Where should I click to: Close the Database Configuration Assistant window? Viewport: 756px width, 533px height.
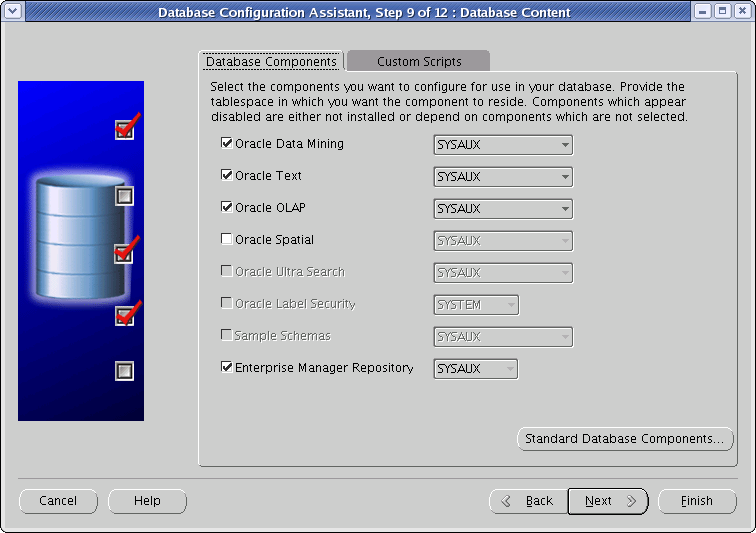[x=742, y=11]
